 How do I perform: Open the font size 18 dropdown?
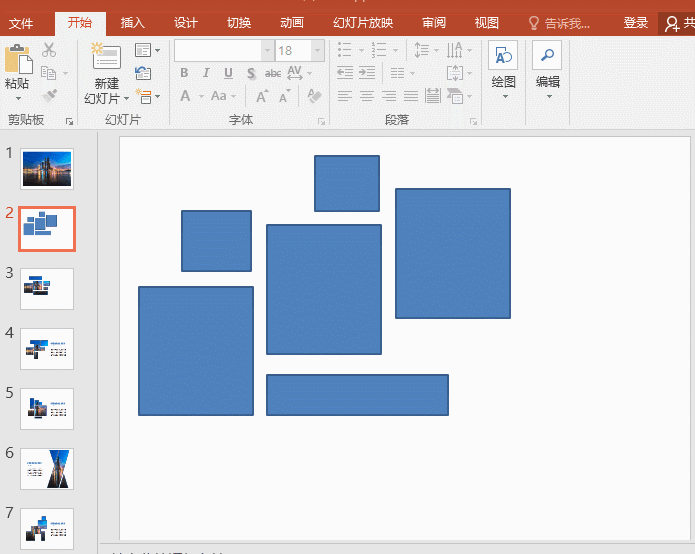317,51
